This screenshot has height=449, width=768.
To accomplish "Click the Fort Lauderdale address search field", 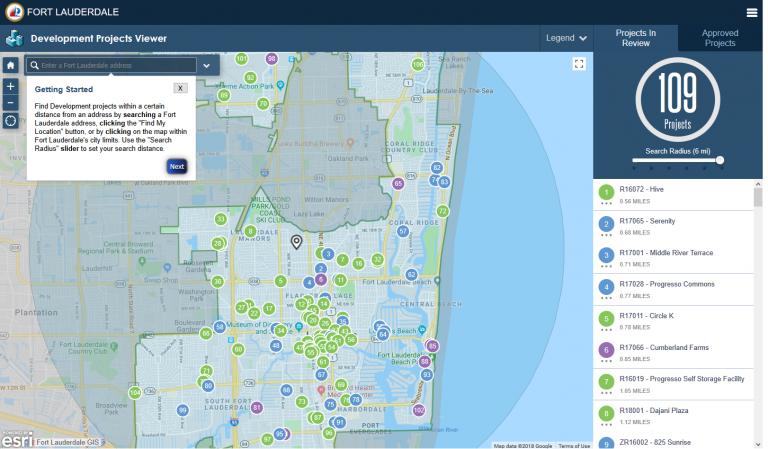I will coord(115,65).
